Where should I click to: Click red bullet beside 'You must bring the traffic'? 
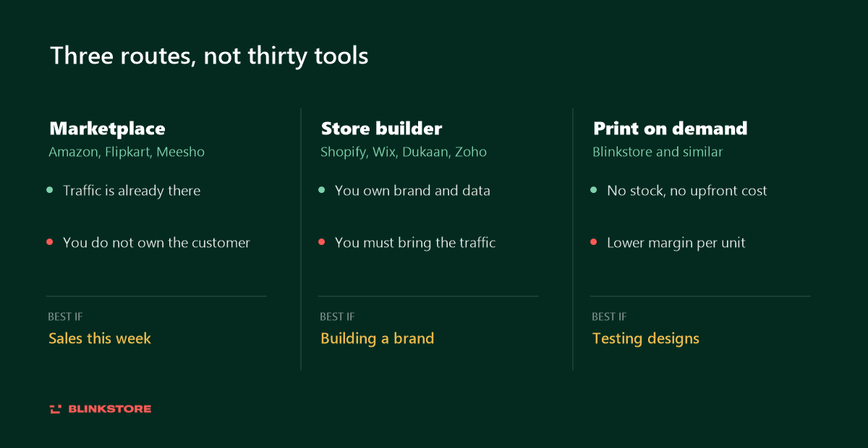322,242
